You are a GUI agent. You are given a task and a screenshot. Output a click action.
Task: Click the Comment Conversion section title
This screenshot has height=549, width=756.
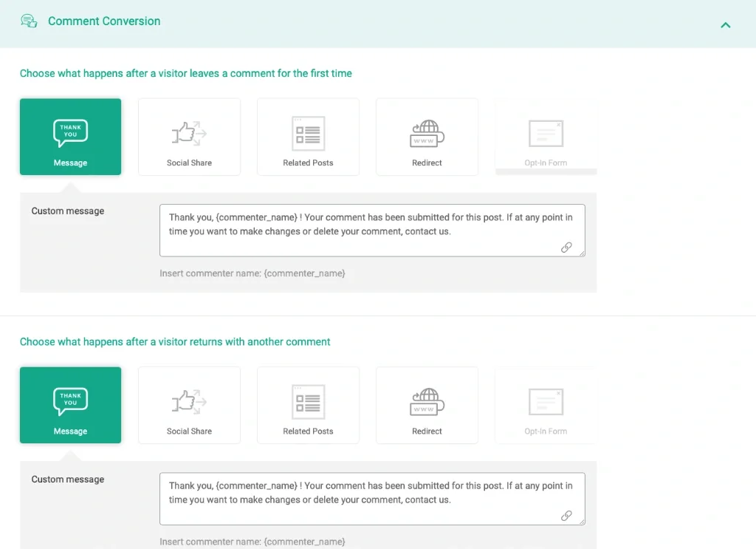pyautogui.click(x=104, y=21)
